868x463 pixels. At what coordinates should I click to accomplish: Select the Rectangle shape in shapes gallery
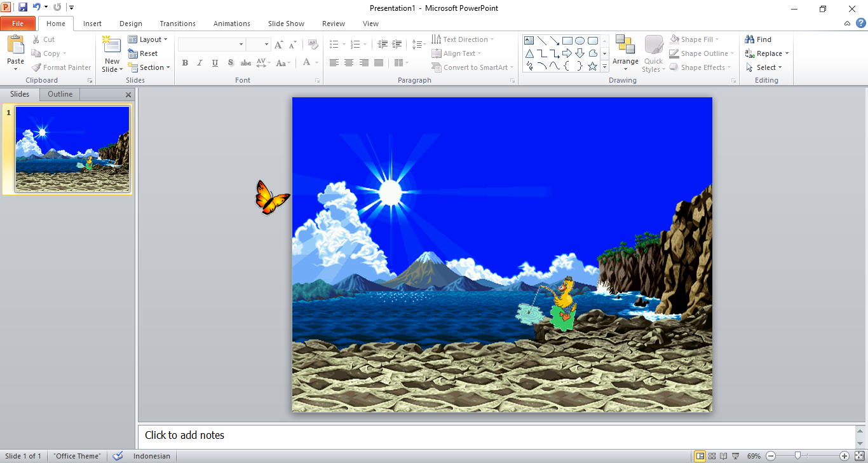(567, 41)
